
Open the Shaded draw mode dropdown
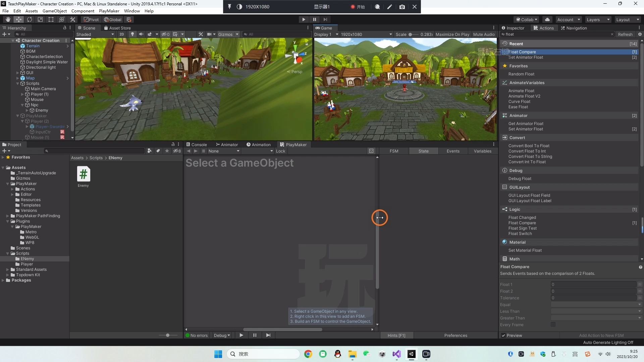[x=95, y=34]
